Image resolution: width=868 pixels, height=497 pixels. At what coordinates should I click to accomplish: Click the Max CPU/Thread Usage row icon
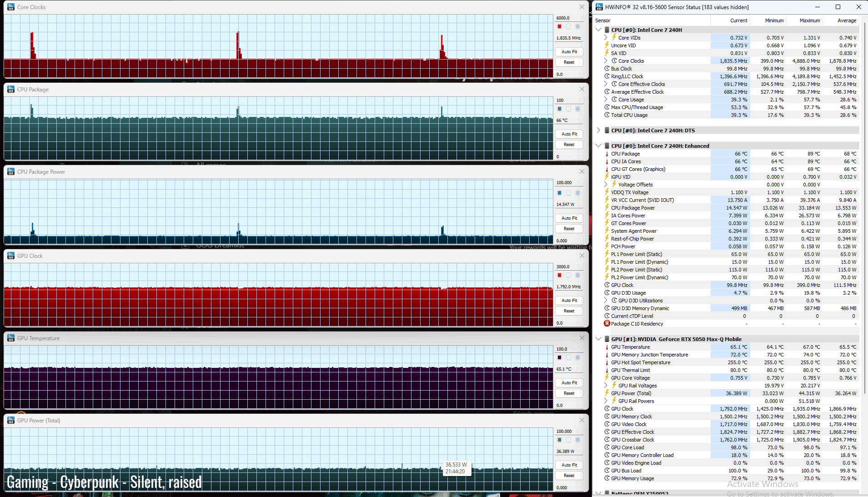(x=607, y=107)
